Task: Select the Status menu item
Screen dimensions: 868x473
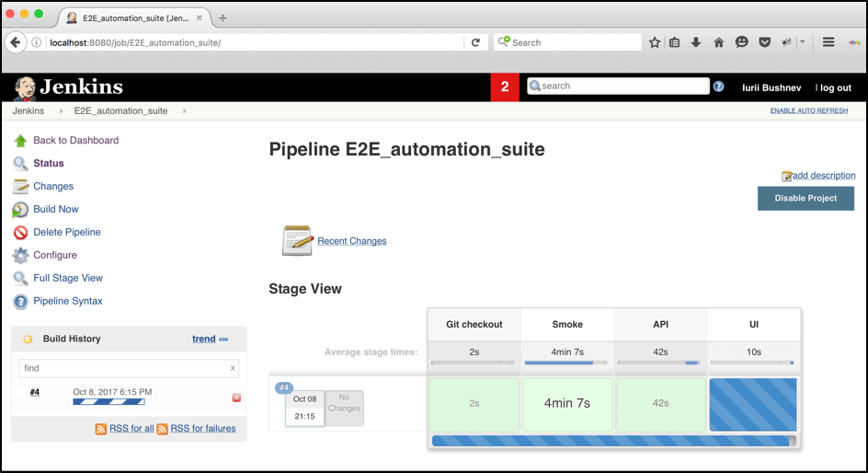Action: [49, 164]
